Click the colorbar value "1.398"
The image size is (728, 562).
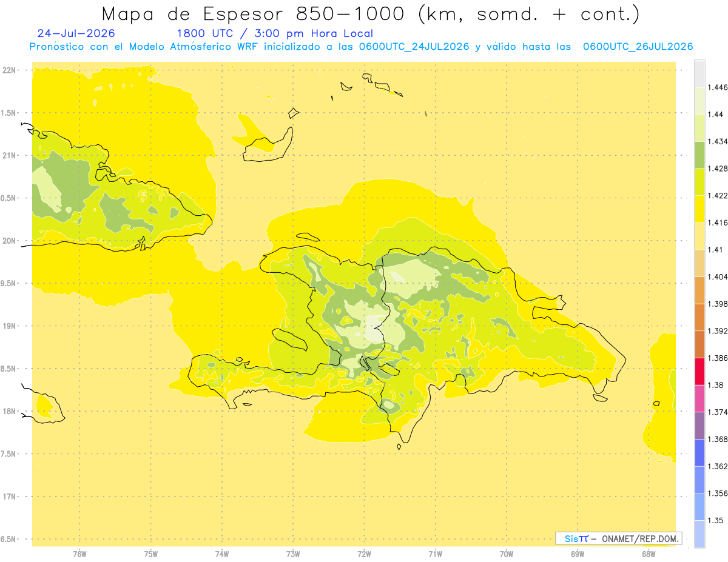(x=718, y=304)
